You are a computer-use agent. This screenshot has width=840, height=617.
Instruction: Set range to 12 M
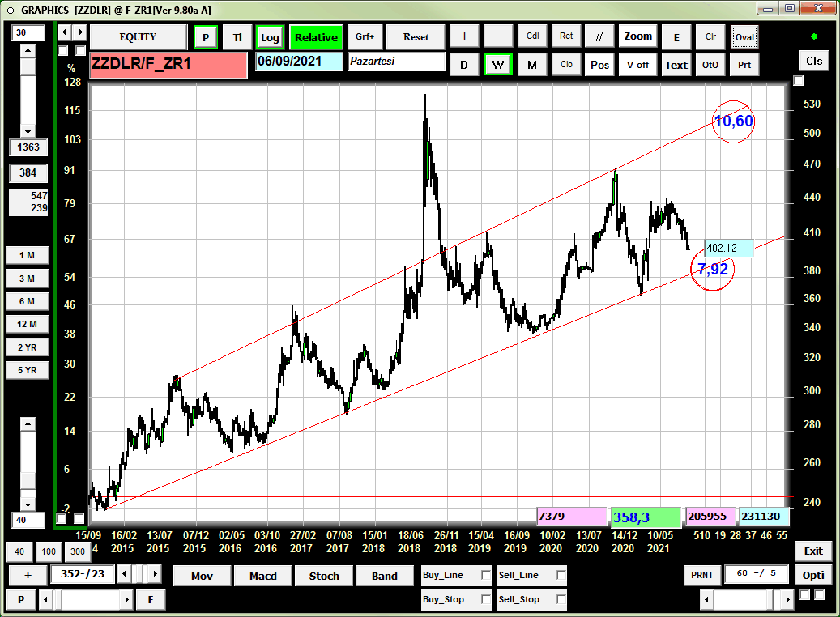coord(27,324)
